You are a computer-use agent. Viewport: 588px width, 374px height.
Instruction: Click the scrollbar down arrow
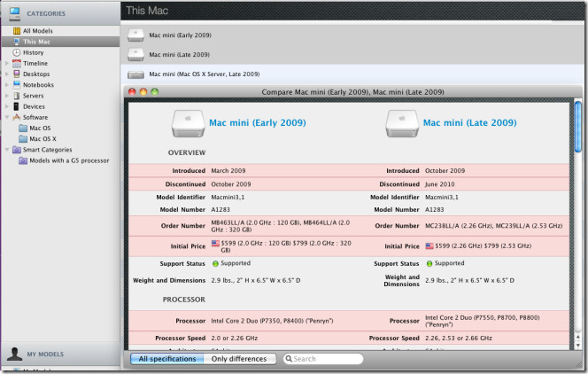coord(578,345)
